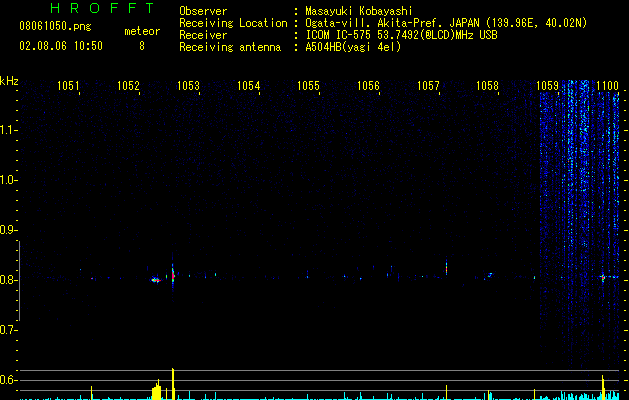Click the Receiving Location label
Screen dimensions: 629x400
click(233, 23)
